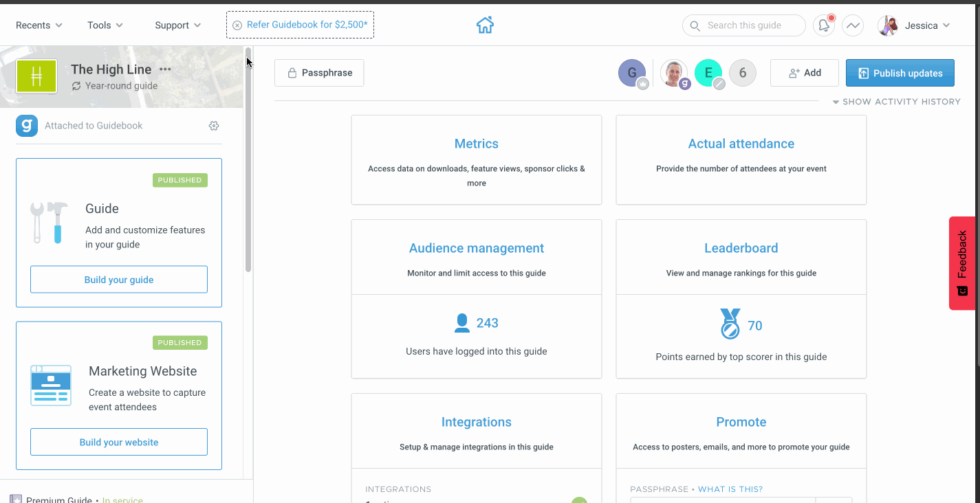Open the Recents dropdown

(39, 25)
